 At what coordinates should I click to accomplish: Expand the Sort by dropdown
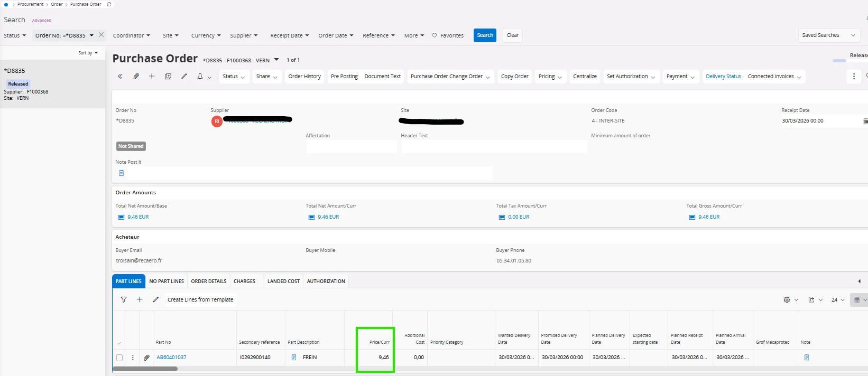point(88,53)
